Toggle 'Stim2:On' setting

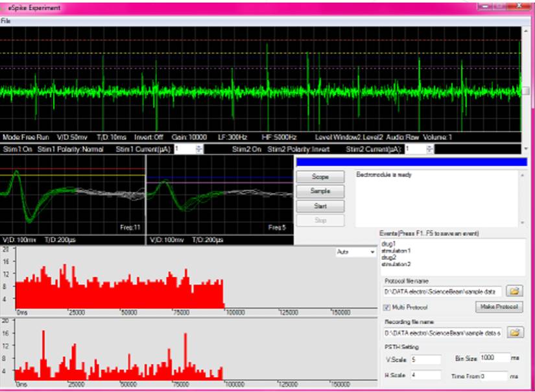pyautogui.click(x=246, y=149)
